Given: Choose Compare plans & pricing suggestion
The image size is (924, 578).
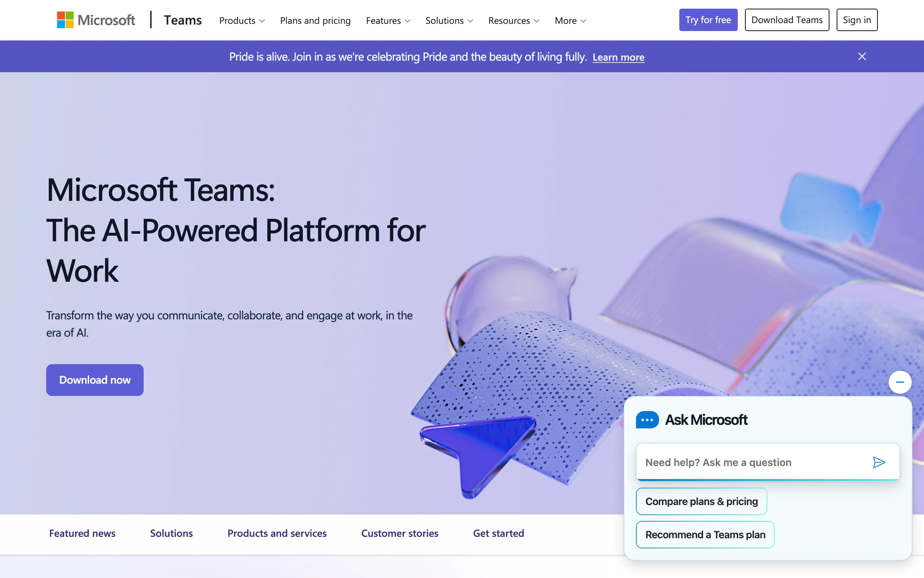Looking at the screenshot, I should tap(701, 501).
